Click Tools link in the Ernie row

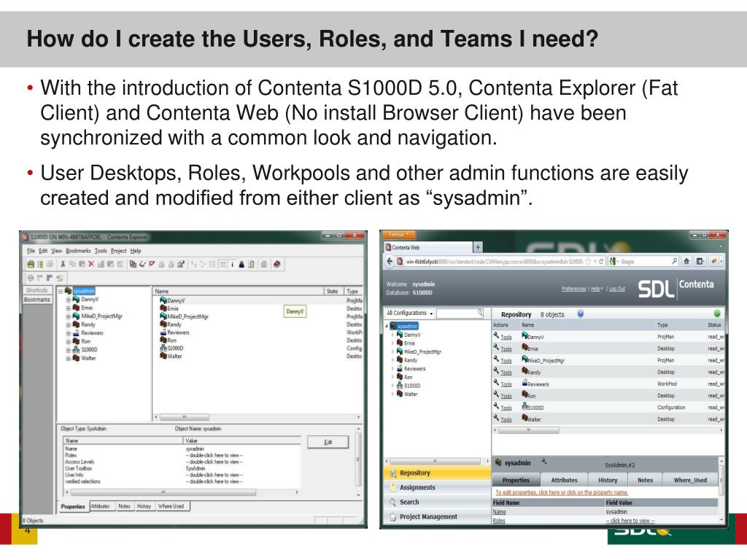click(x=506, y=349)
